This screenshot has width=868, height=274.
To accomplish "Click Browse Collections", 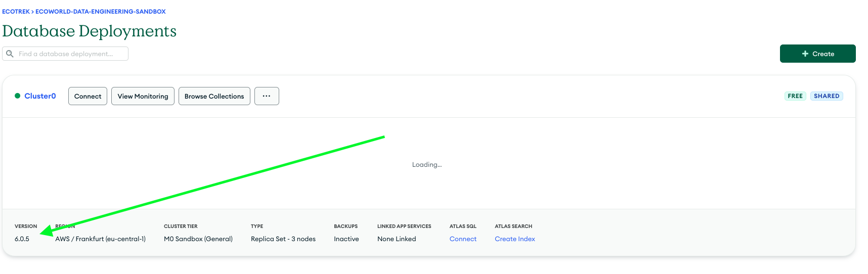I will coord(214,96).
